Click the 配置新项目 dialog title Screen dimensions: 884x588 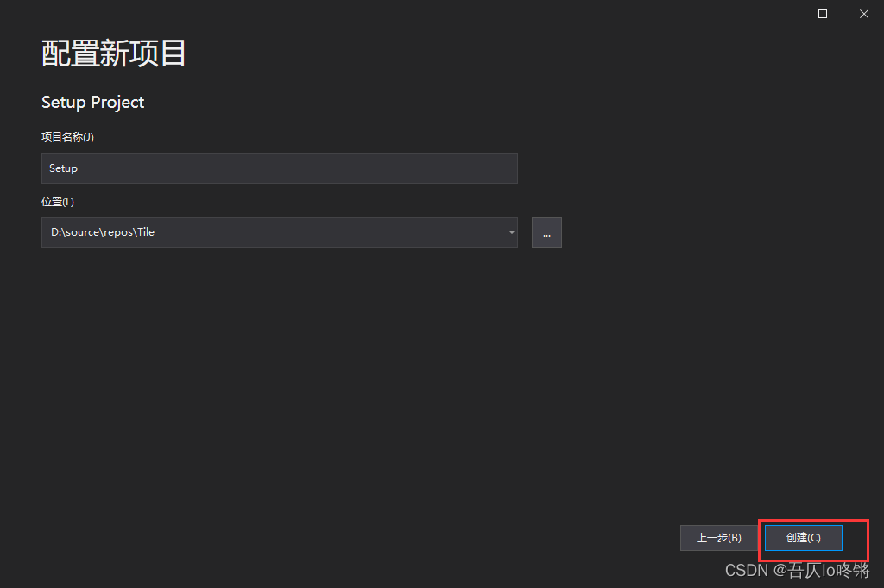coord(113,53)
